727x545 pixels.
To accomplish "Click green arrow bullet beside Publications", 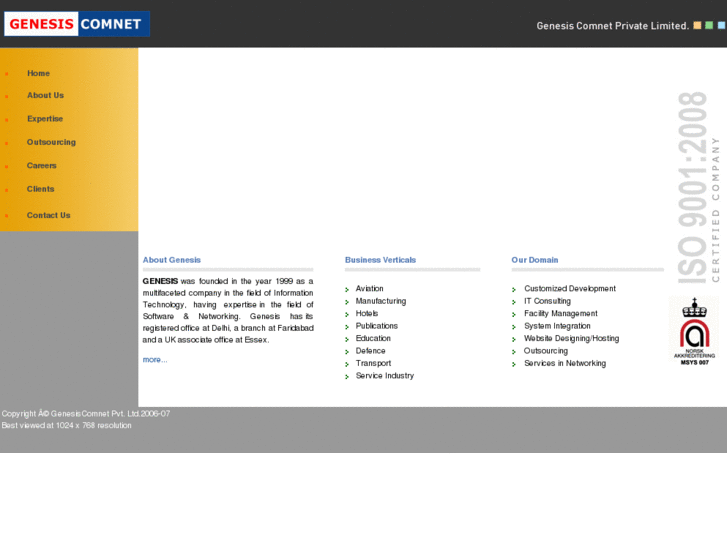I will [347, 327].
